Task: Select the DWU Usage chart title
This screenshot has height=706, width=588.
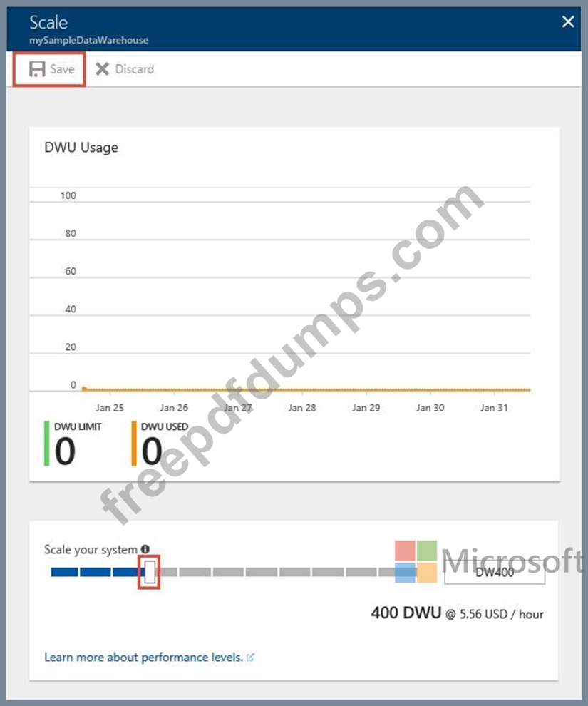Action: pos(81,148)
